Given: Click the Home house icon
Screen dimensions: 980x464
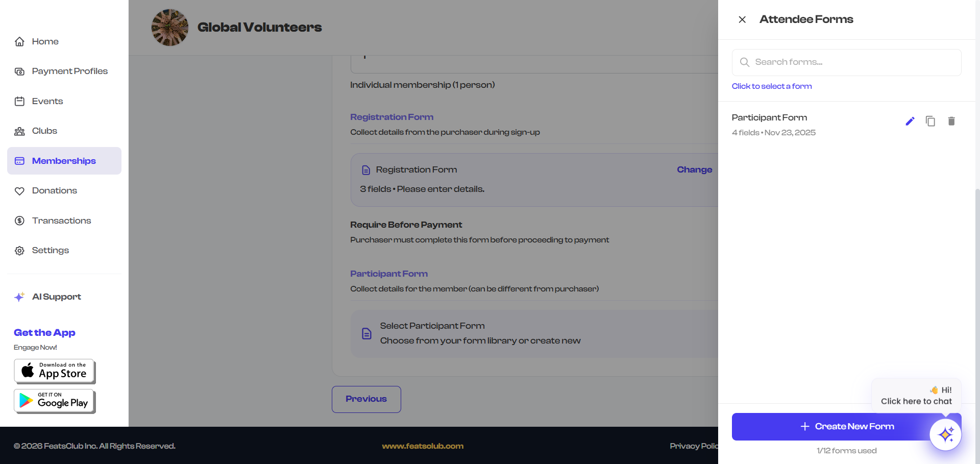Looking at the screenshot, I should tap(19, 41).
